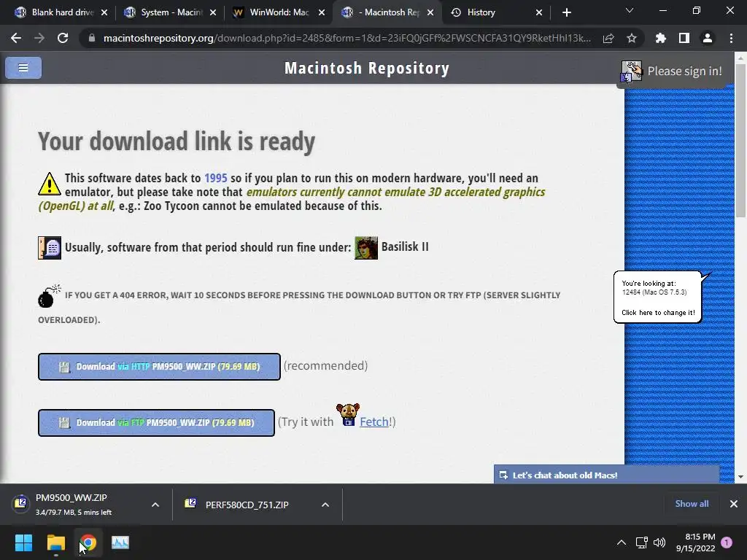The image size is (747, 560).
Task: Open Chrome's three-dot menu
Action: (x=731, y=38)
